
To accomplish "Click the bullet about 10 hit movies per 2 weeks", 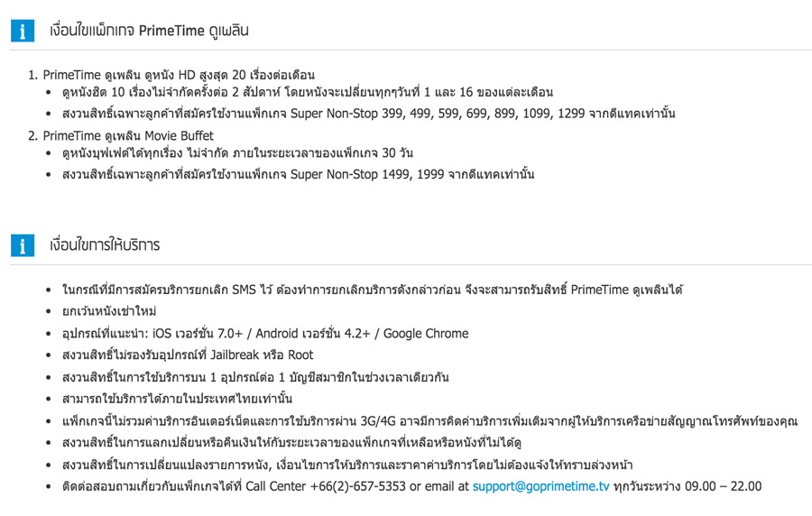I will pyautogui.click(x=307, y=92).
